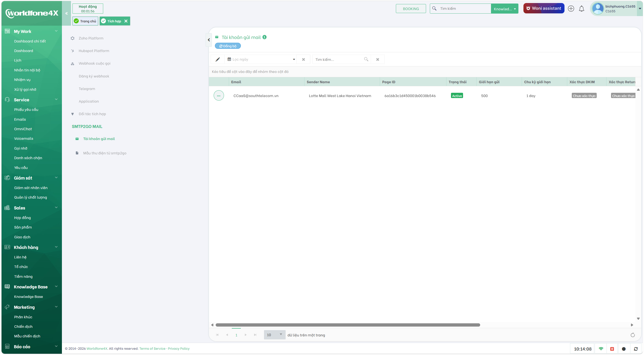Click the refresh icon at table bottom right
The height and width of the screenshot is (355, 644).
(633, 335)
